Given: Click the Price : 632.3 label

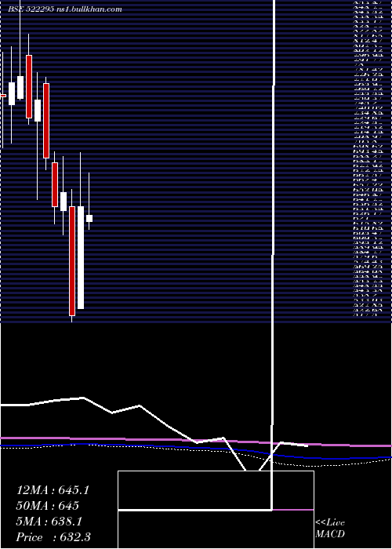Looking at the screenshot, I should (x=53, y=537).
